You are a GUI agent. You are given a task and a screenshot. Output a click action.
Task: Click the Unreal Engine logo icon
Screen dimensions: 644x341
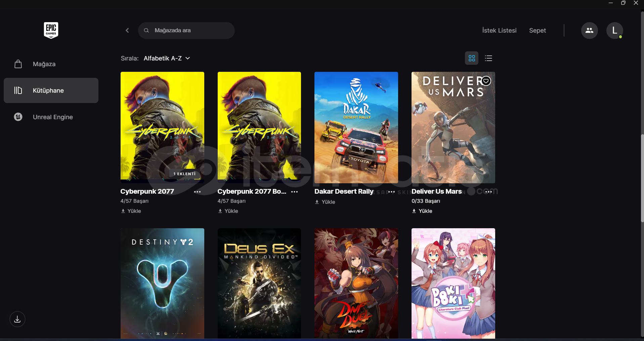pos(18,117)
